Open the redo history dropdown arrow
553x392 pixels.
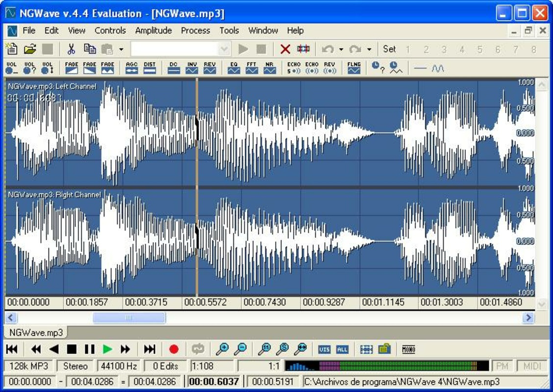pos(369,49)
